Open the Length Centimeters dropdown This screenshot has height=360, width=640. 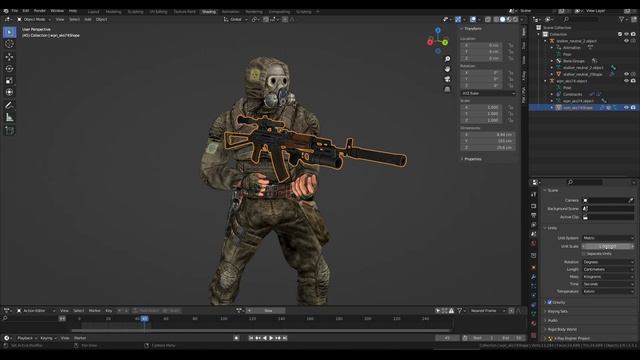[x=608, y=269]
